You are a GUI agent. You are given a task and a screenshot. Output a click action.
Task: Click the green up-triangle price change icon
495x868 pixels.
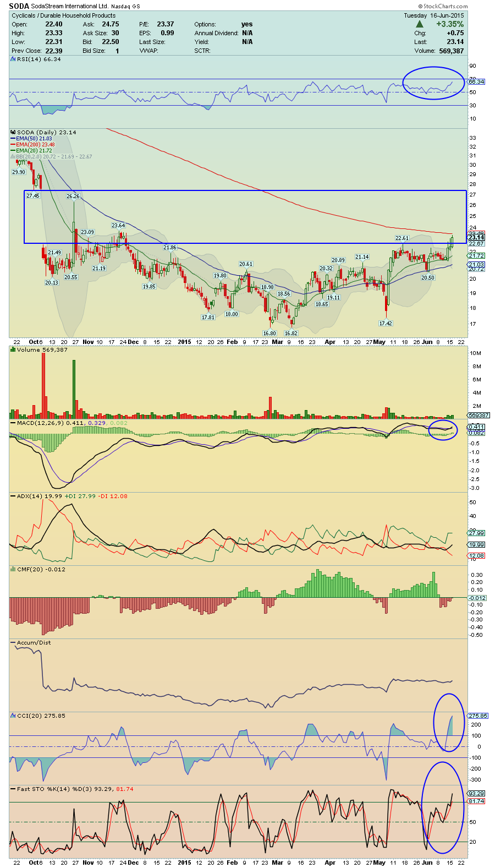pyautogui.click(x=420, y=24)
